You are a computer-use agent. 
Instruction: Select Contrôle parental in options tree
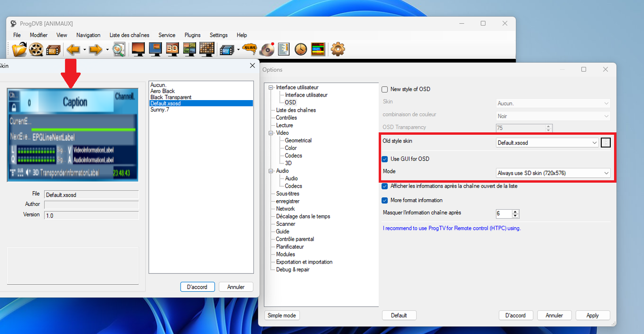295,239
